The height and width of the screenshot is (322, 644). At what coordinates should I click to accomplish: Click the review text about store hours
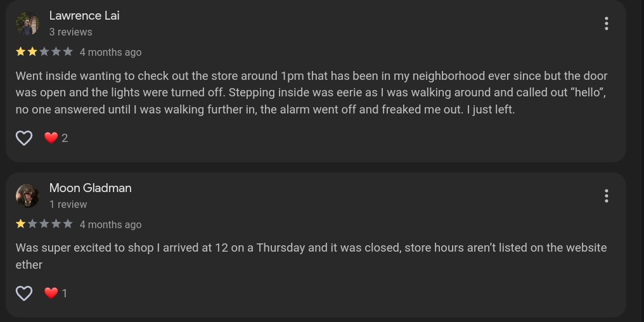pyautogui.click(x=311, y=256)
